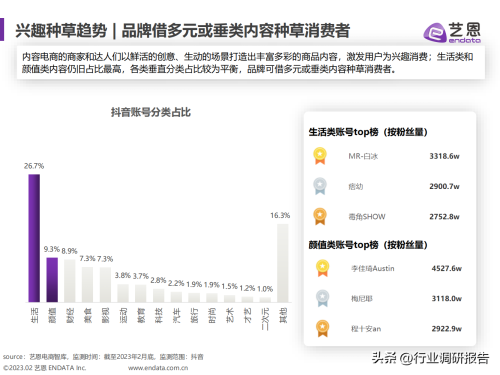Select the 2.2% data label
Image resolution: width=500 pixels, height=375 pixels.
[x=176, y=283]
